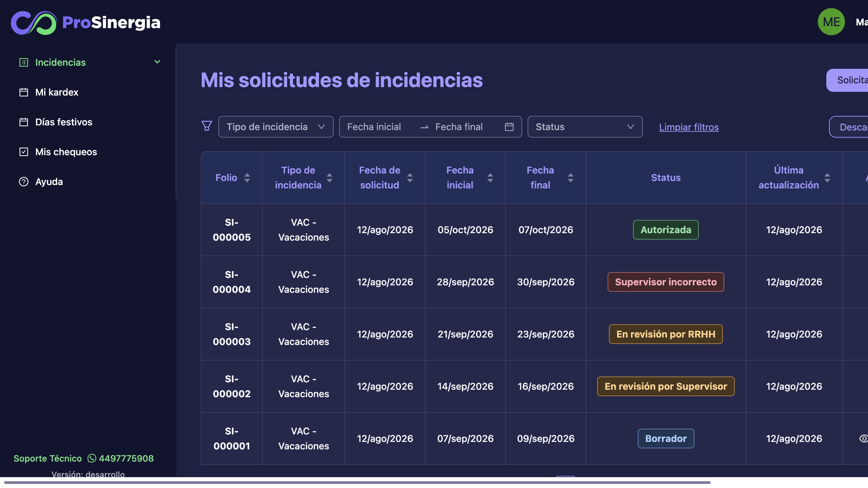This screenshot has width=868, height=488.
Task: Sort by Fecha final column
Action: pos(571,178)
